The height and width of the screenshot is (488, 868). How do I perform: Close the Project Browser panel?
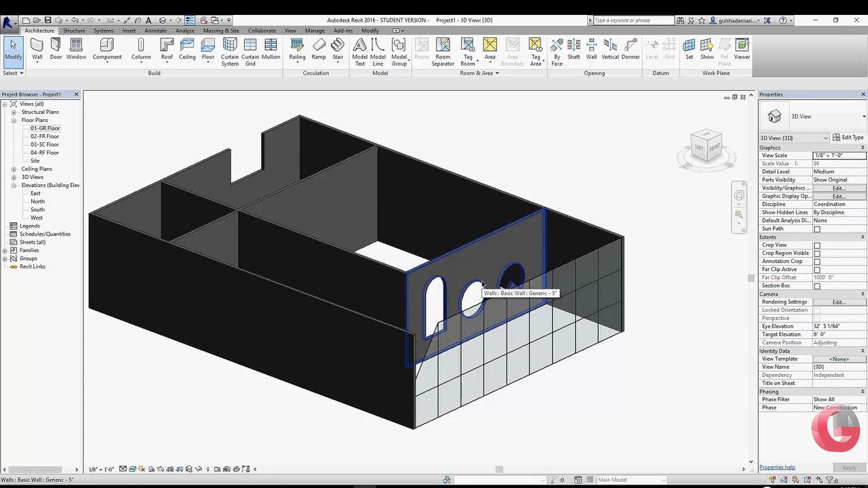(76, 94)
